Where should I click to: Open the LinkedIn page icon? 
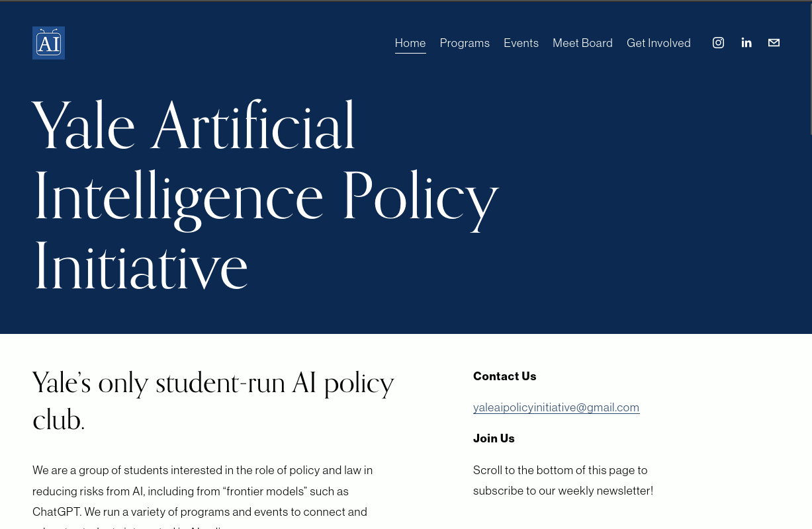coord(746,43)
